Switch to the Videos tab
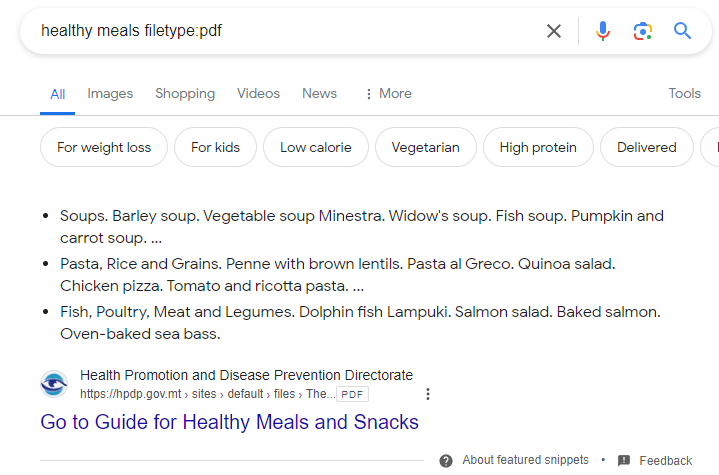 tap(258, 93)
